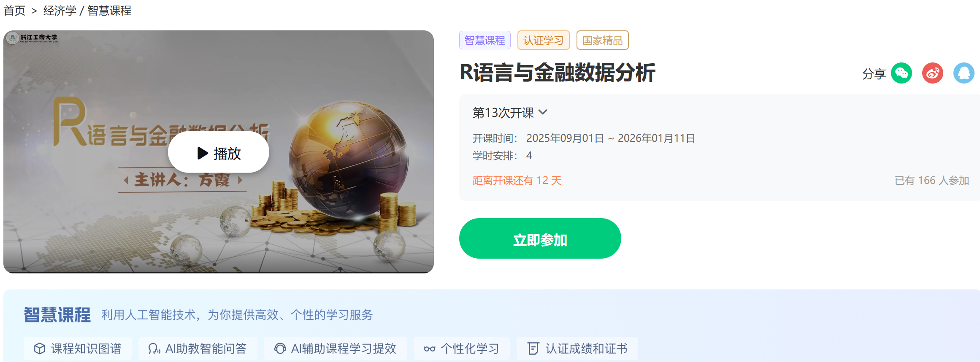The image size is (980, 362).
Task: Select the 国家精品 tag
Action: [x=602, y=40]
